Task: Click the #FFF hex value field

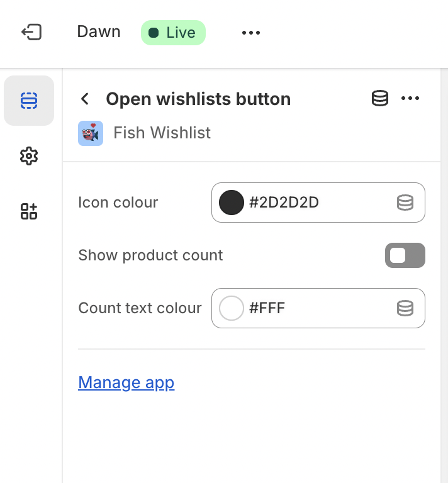Action: pos(315,308)
